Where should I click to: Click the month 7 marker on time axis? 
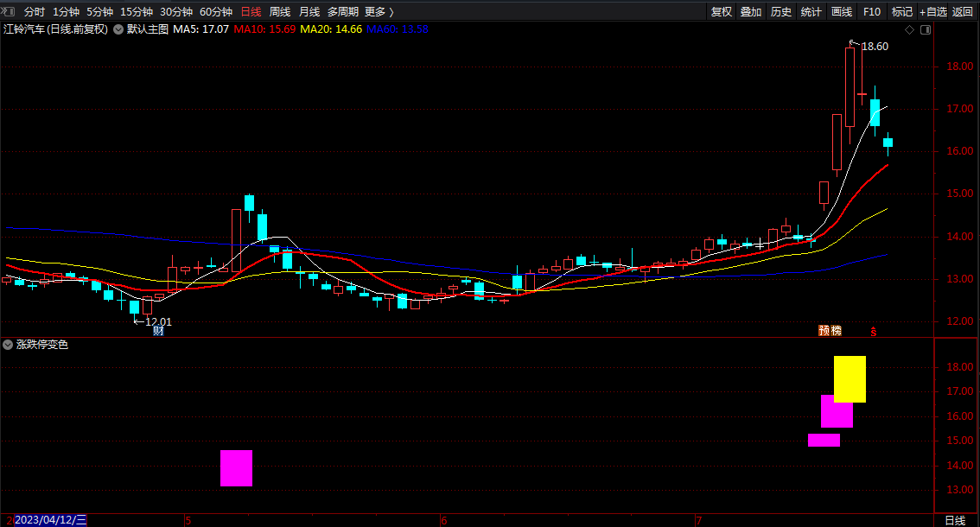pos(699,520)
